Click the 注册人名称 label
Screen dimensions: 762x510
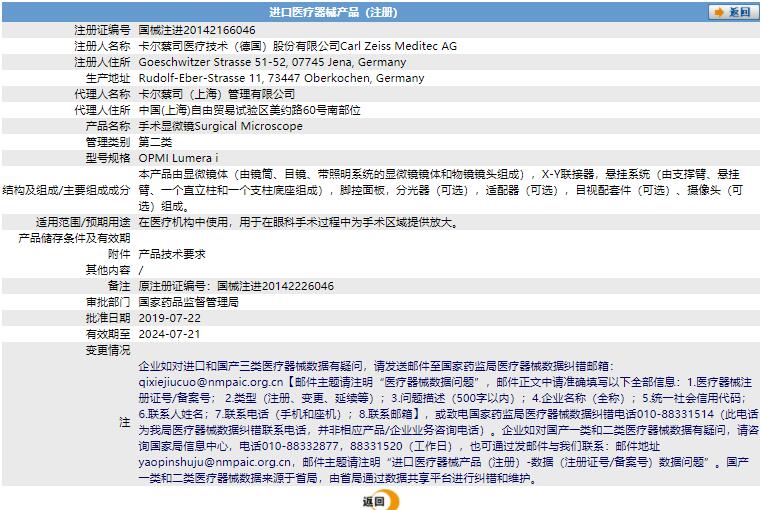(102, 46)
